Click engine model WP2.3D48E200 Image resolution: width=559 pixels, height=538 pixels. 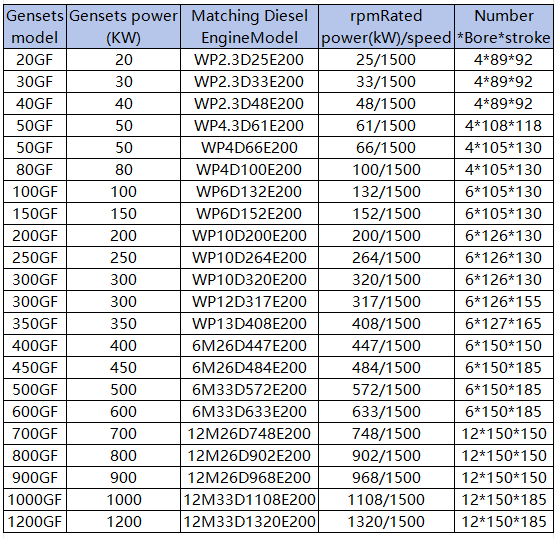249,104
